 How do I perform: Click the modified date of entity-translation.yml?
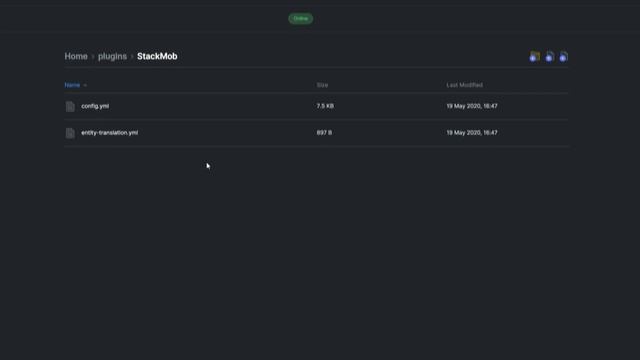[x=472, y=133]
